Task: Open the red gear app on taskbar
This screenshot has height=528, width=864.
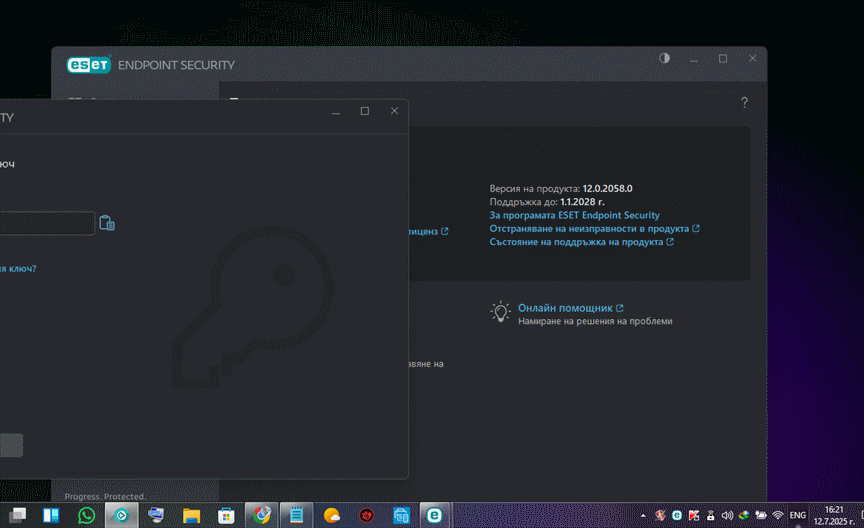Action: (x=366, y=515)
